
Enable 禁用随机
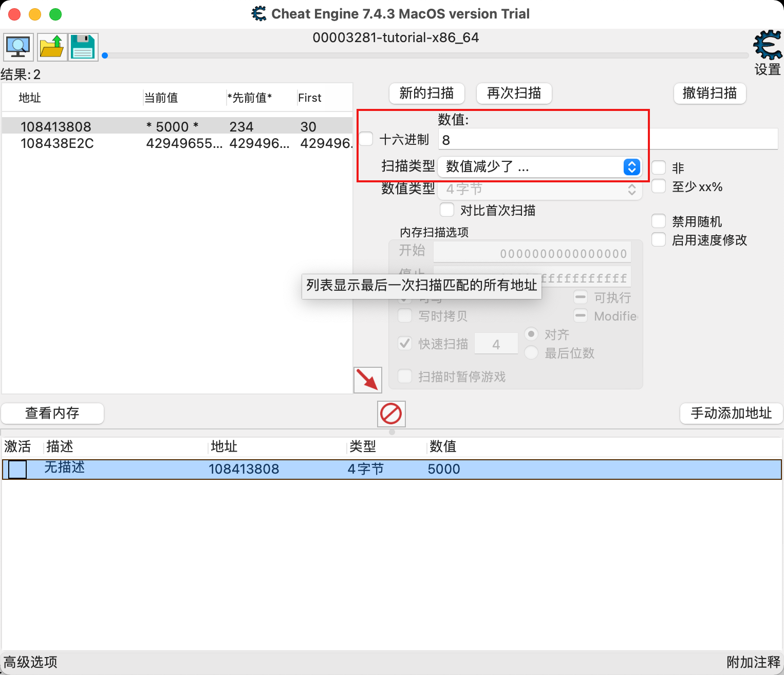coord(658,220)
